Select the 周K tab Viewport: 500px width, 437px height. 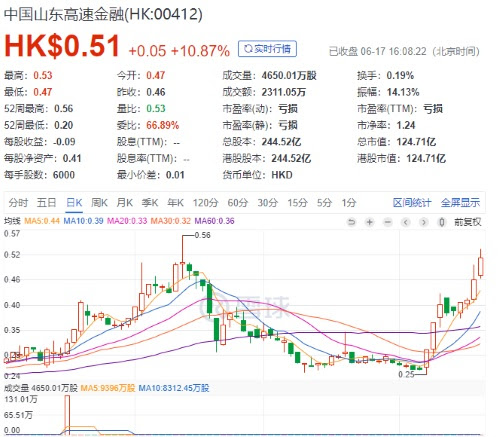99,202
